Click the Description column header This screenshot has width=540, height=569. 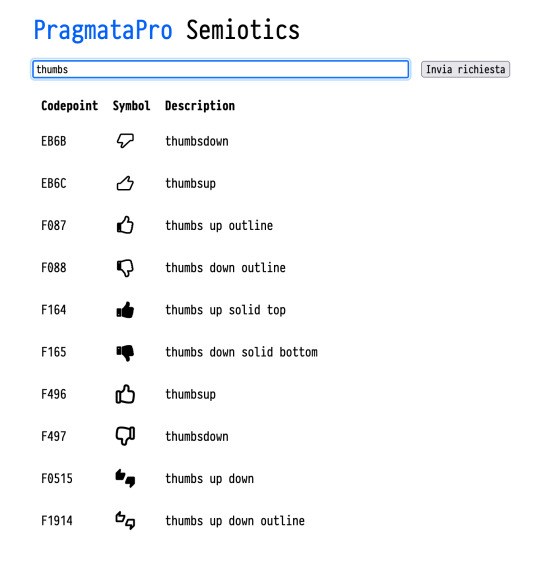[x=200, y=106]
